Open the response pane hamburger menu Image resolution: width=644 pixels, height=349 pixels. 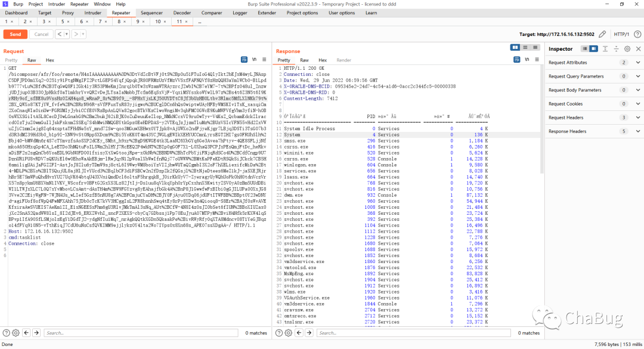pyautogui.click(x=537, y=60)
